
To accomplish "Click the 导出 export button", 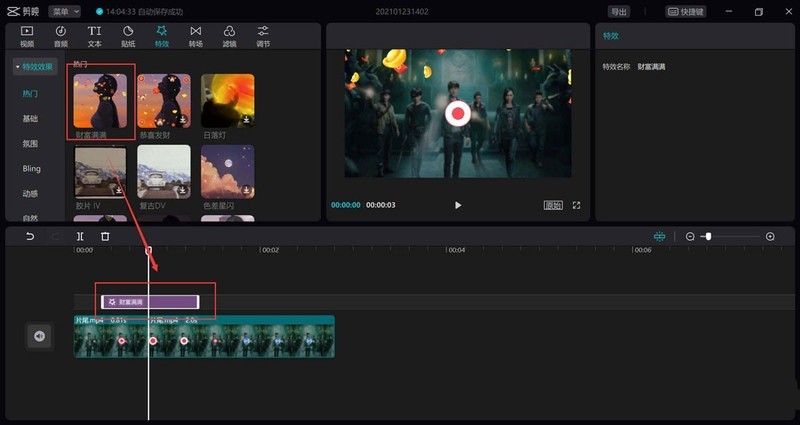I will [x=620, y=12].
